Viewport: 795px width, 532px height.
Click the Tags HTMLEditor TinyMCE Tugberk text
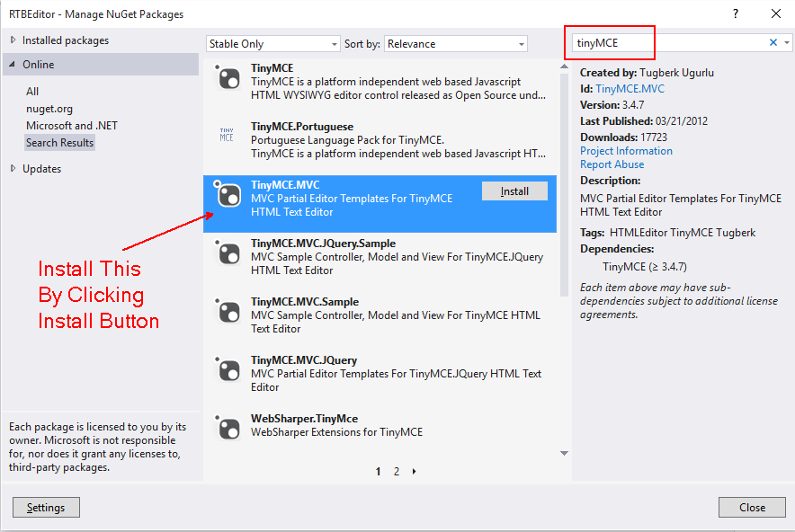tap(667, 233)
